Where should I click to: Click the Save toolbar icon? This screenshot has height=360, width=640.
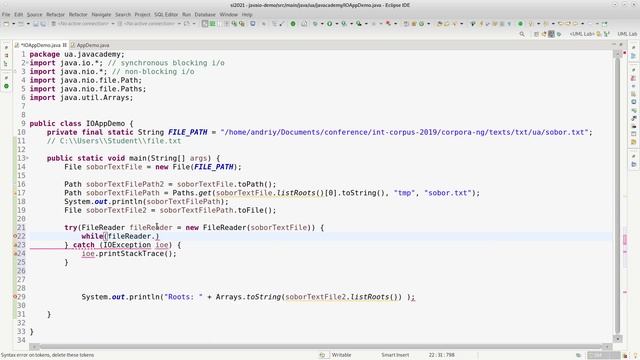36,24
